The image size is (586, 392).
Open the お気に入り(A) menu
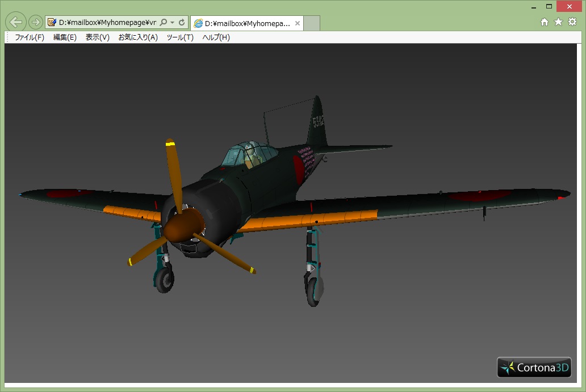tap(137, 37)
